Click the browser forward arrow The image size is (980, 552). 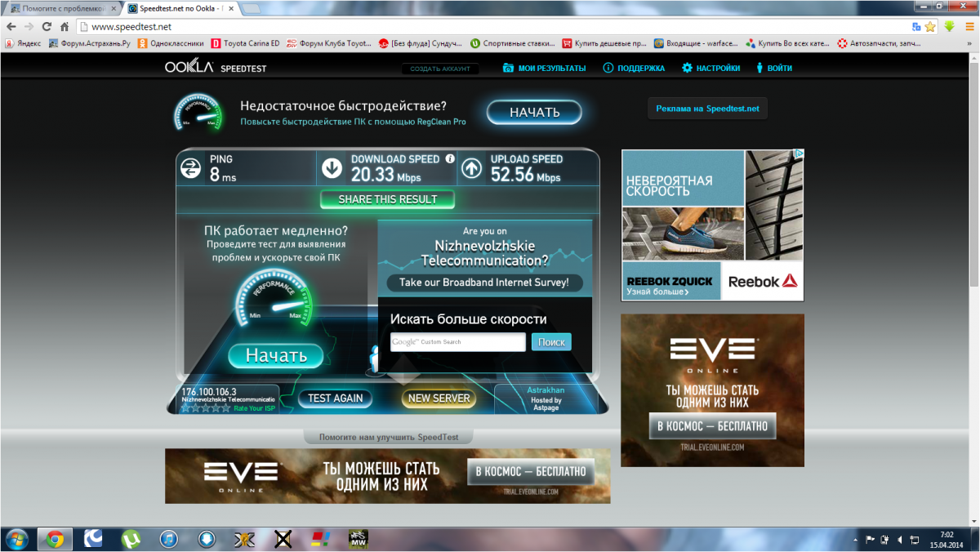pos(29,26)
